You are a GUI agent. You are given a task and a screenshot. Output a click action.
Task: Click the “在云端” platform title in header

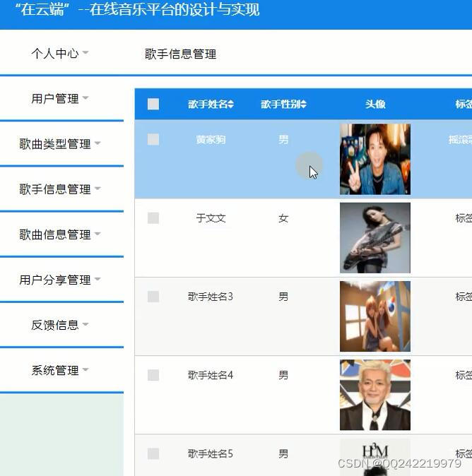[x=137, y=9]
